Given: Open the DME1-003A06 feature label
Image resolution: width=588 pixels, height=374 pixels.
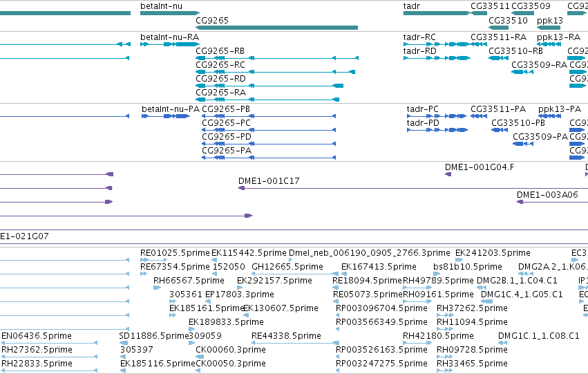Looking at the screenshot, I should 547,195.
